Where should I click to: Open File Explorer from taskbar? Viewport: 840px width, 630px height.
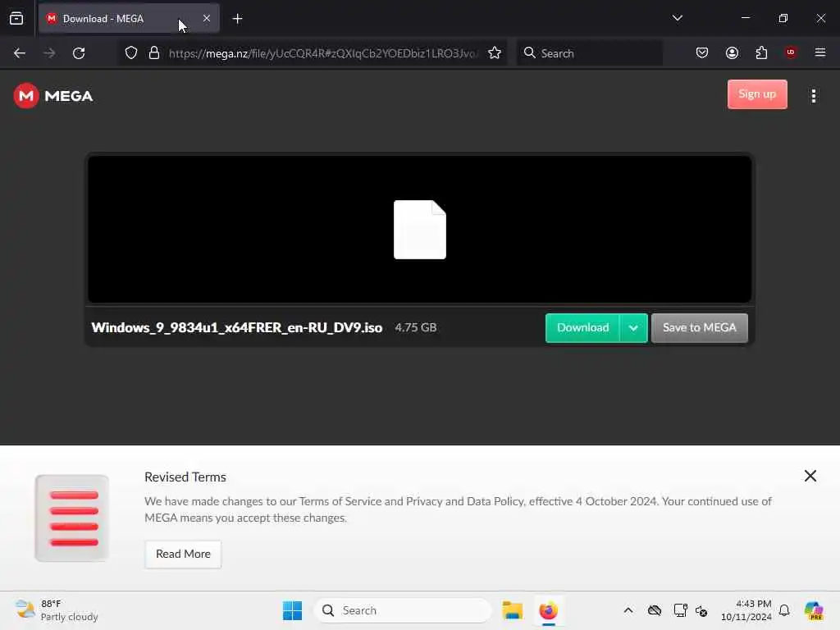click(512, 610)
